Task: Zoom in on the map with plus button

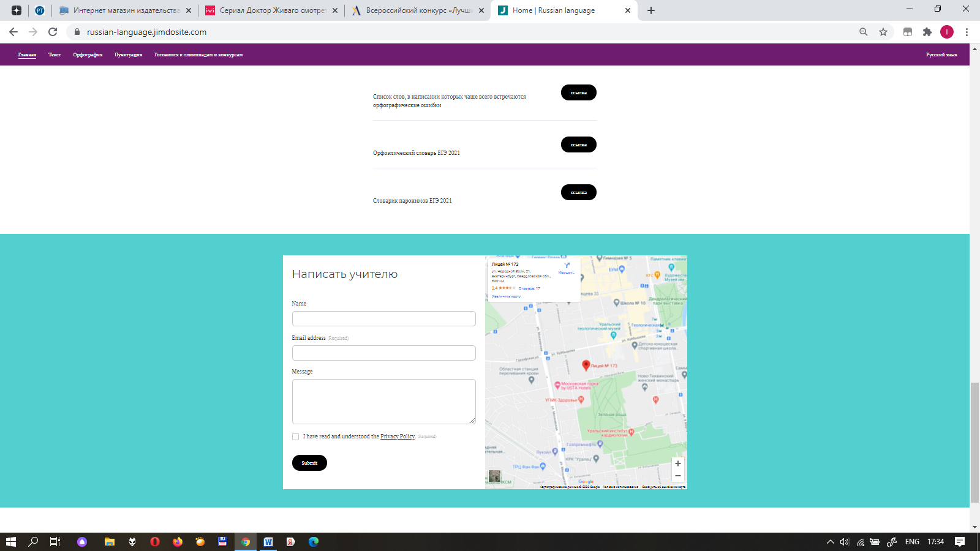Action: click(678, 463)
